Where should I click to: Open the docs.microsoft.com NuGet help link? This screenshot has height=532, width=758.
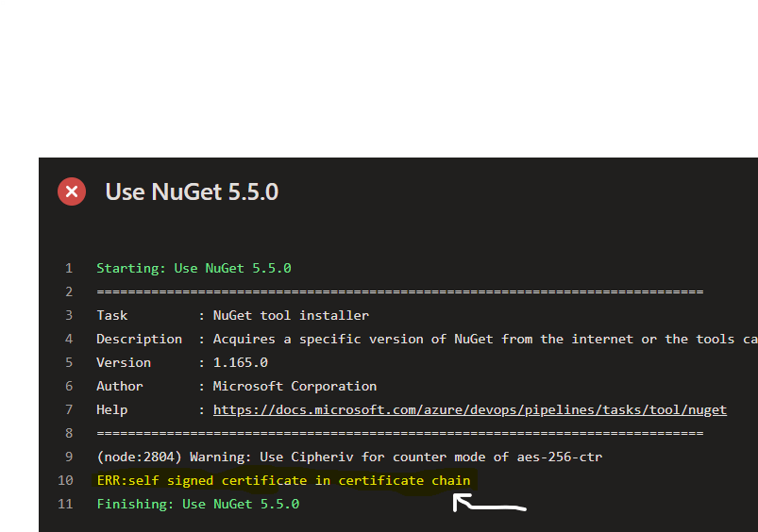tap(469, 409)
